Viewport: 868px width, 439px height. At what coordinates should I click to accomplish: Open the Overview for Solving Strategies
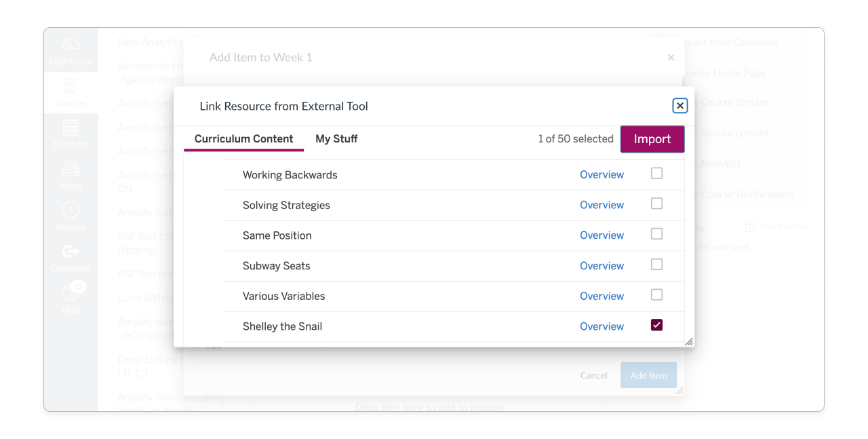click(x=601, y=204)
